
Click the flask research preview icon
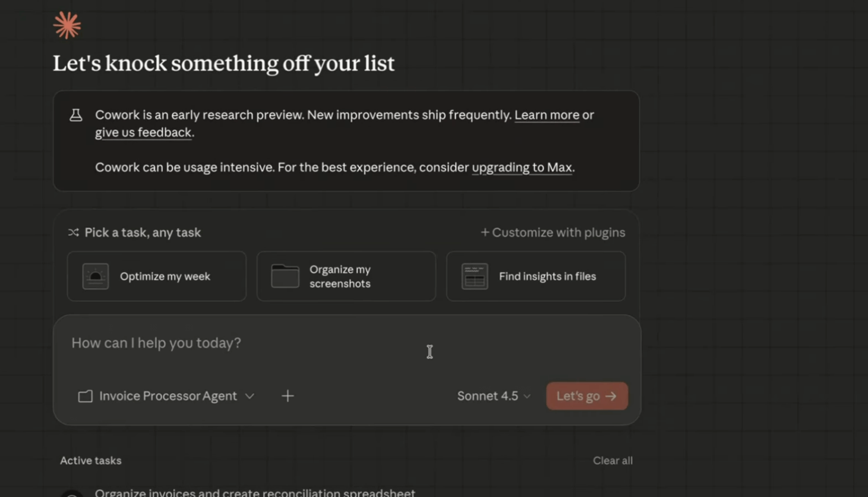[x=76, y=115]
